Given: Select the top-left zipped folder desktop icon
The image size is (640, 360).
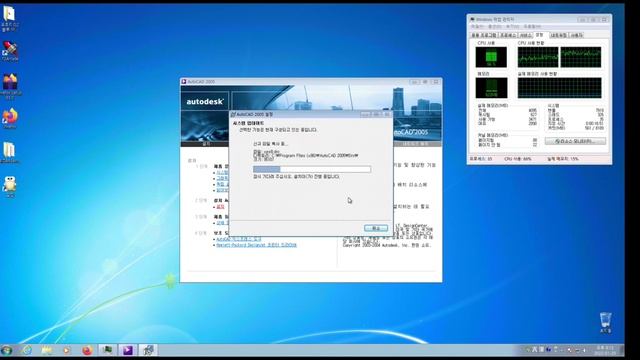Looking at the screenshot, I should pyautogui.click(x=9, y=19).
